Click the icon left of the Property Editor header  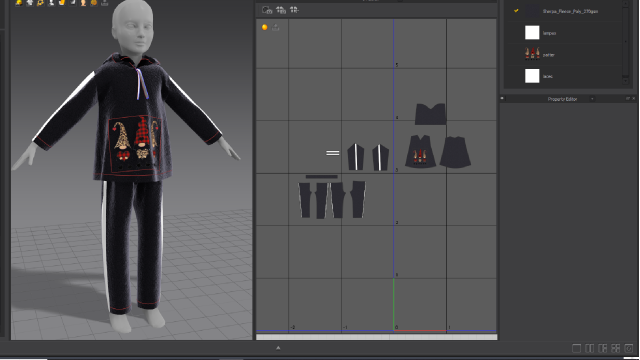pos(502,98)
